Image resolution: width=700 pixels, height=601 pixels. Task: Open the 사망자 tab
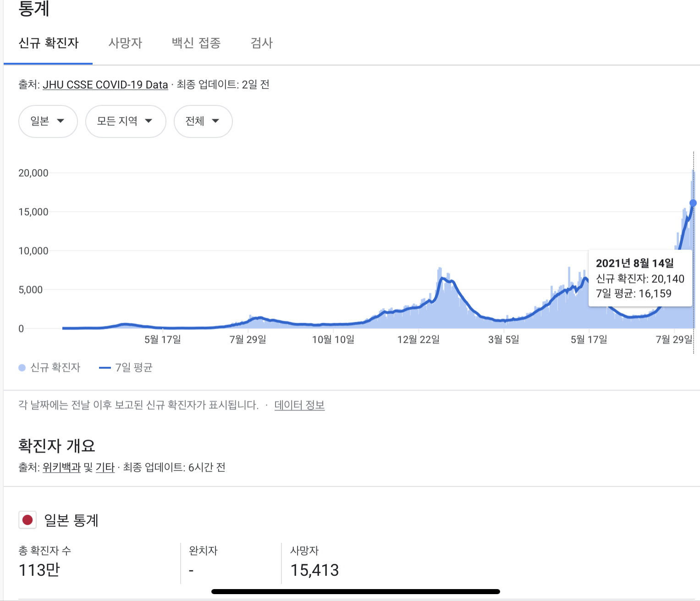(125, 43)
